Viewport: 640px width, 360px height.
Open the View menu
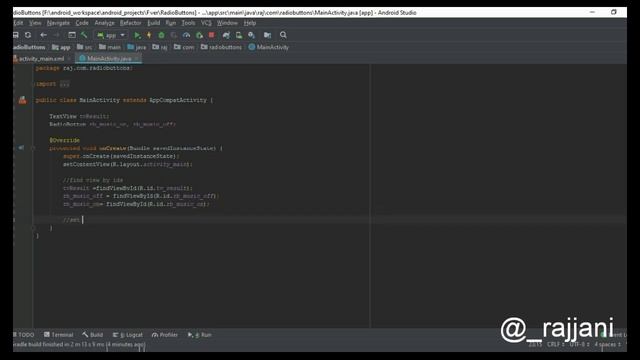coord(35,23)
